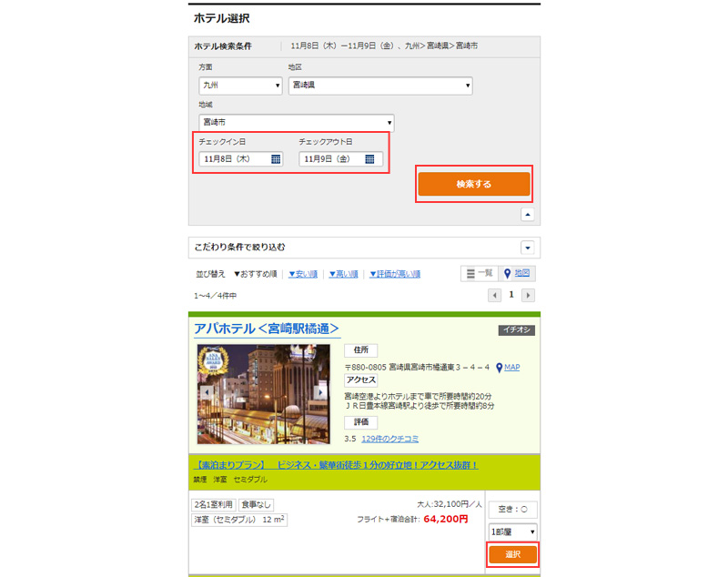Image resolution: width=728 pixels, height=577 pixels.
Task: Switch to the 地図 map view
Action: (517, 273)
